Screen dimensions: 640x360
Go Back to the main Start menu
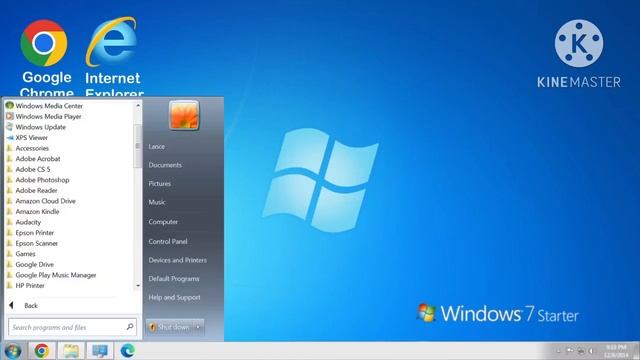click(x=24, y=305)
